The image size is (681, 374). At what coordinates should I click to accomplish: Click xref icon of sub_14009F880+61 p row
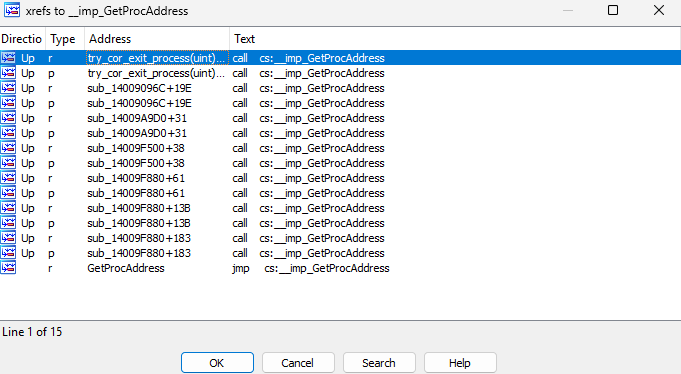pyautogui.click(x=8, y=193)
